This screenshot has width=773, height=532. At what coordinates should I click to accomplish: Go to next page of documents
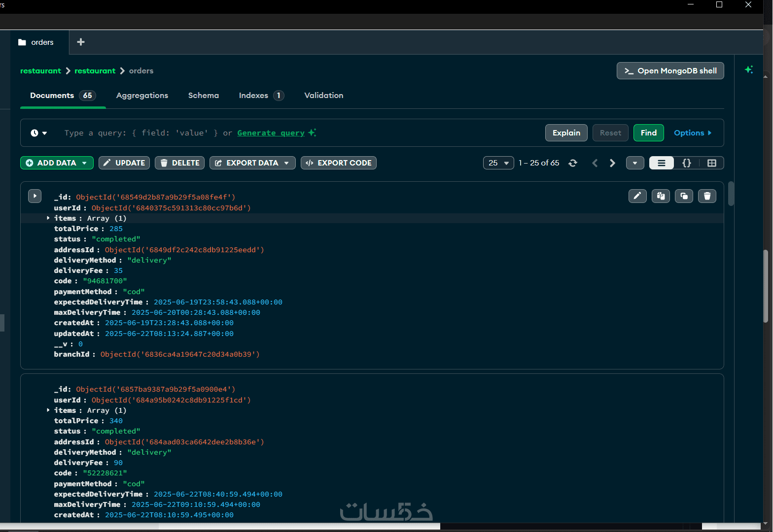pyautogui.click(x=612, y=163)
